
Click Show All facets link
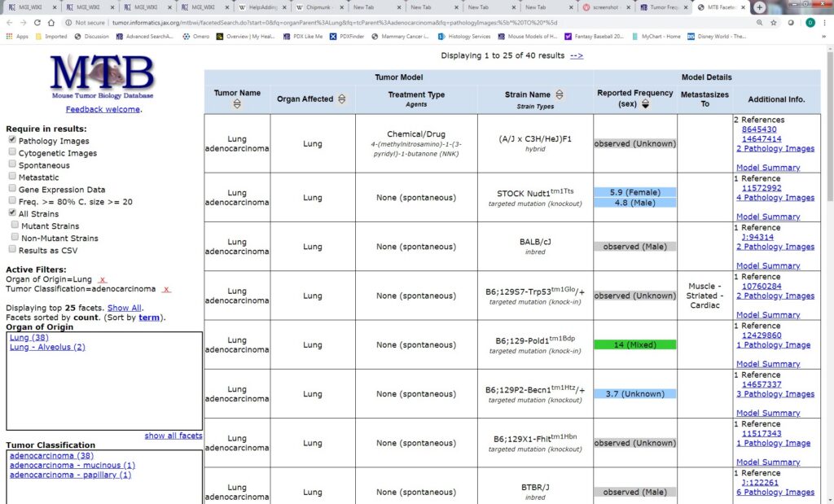pos(125,308)
